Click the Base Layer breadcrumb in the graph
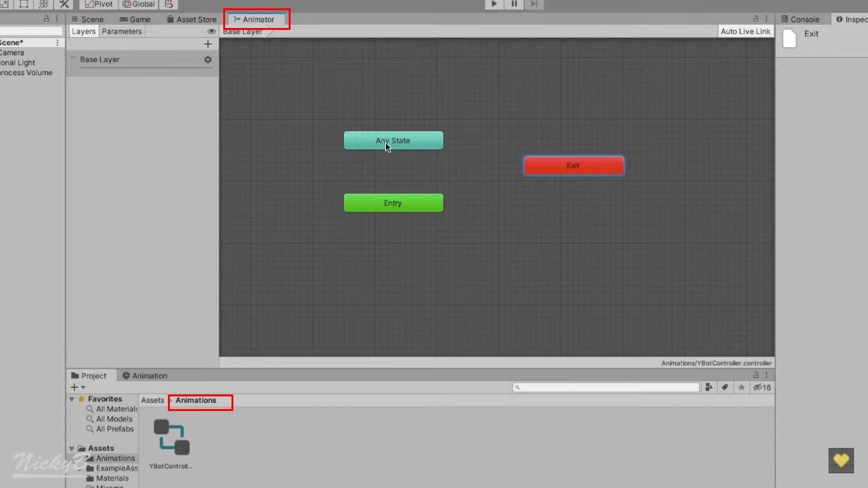The width and height of the screenshot is (868, 488). pyautogui.click(x=243, y=31)
